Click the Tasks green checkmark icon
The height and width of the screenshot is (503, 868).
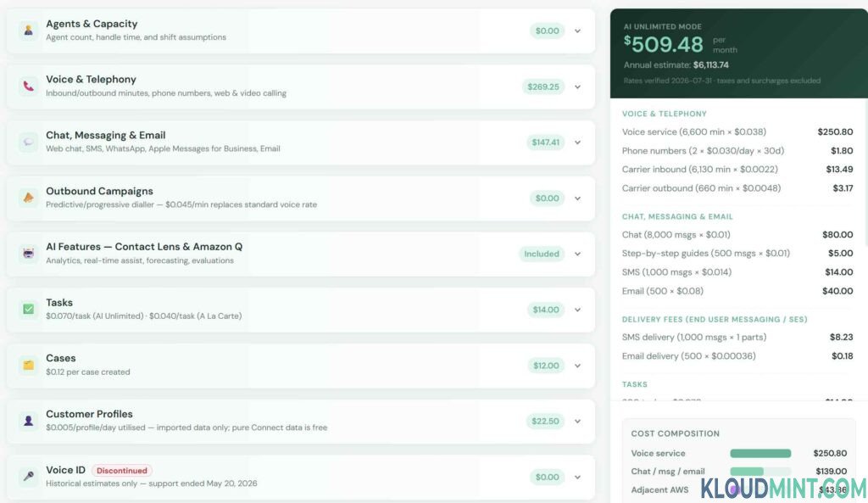28,309
